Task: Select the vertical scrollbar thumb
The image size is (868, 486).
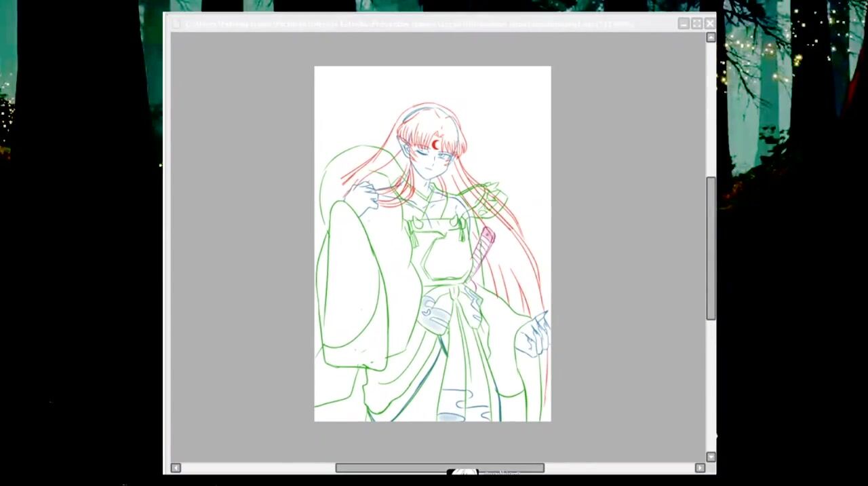Action: (x=711, y=248)
